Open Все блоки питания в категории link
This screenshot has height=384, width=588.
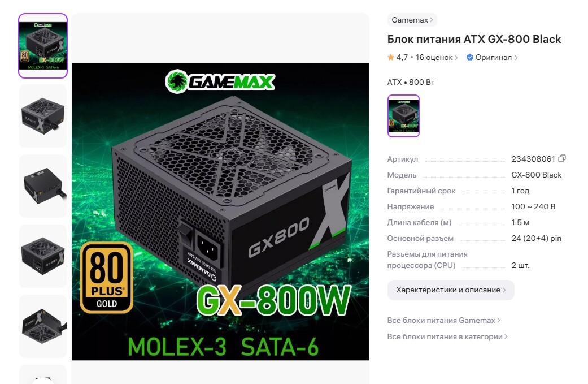click(447, 336)
